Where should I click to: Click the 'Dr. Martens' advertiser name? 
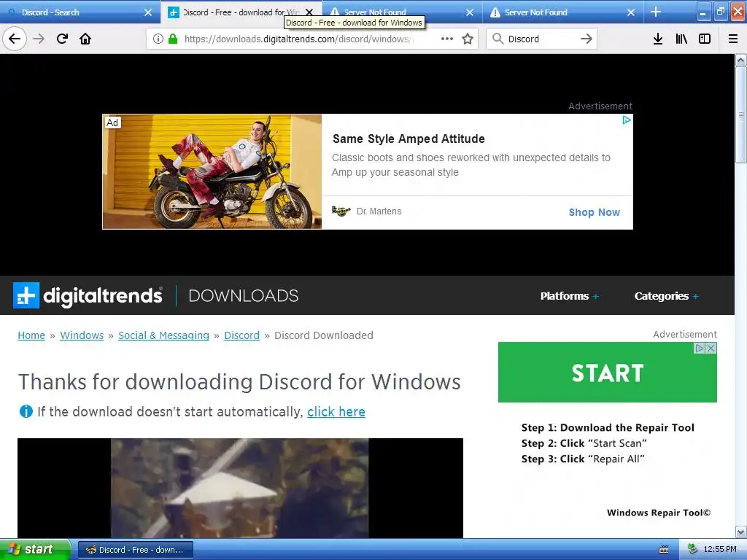pos(379,211)
